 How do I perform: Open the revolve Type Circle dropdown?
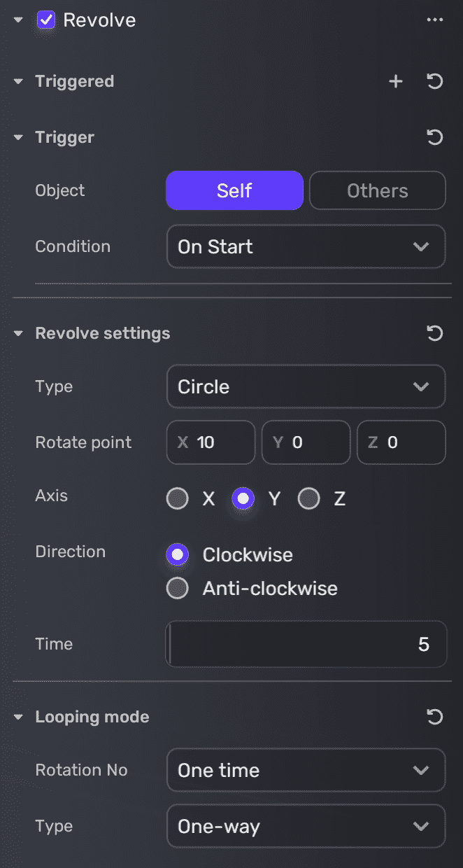point(306,386)
